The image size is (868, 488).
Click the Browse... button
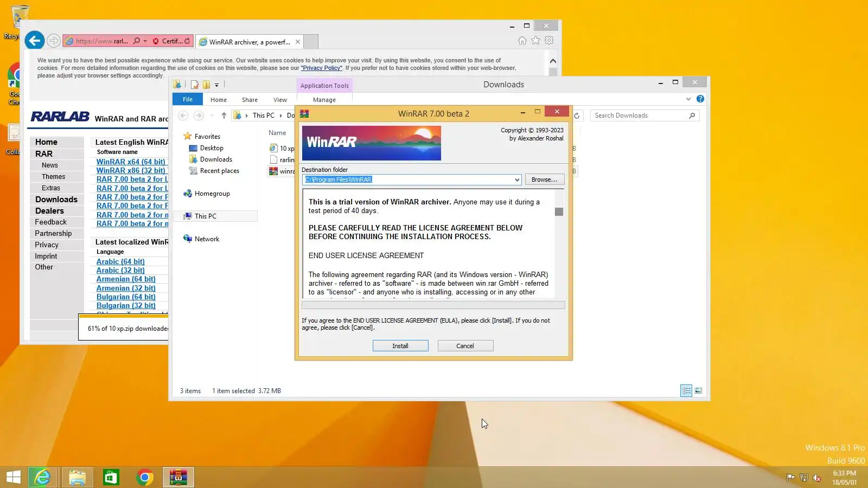click(x=544, y=179)
